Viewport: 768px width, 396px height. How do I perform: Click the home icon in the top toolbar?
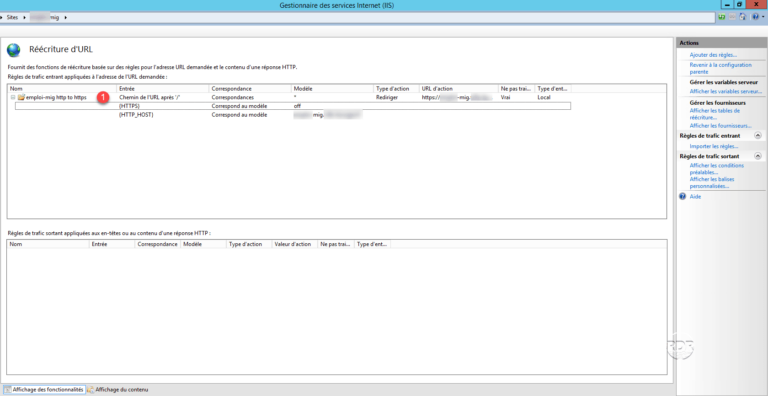point(743,17)
